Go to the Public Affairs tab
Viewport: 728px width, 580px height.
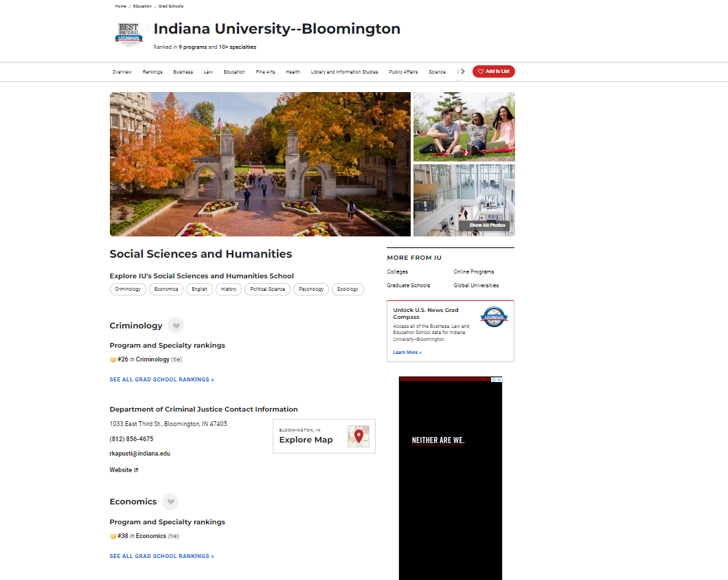point(403,72)
